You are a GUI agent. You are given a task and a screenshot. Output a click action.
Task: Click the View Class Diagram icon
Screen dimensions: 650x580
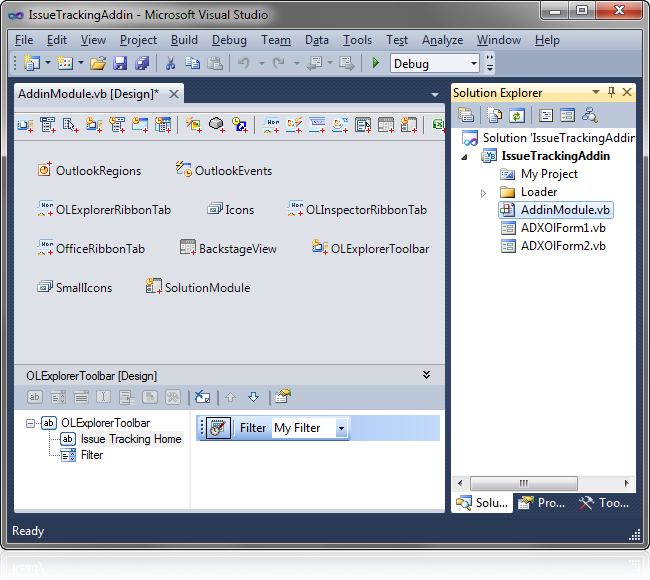coord(589,115)
